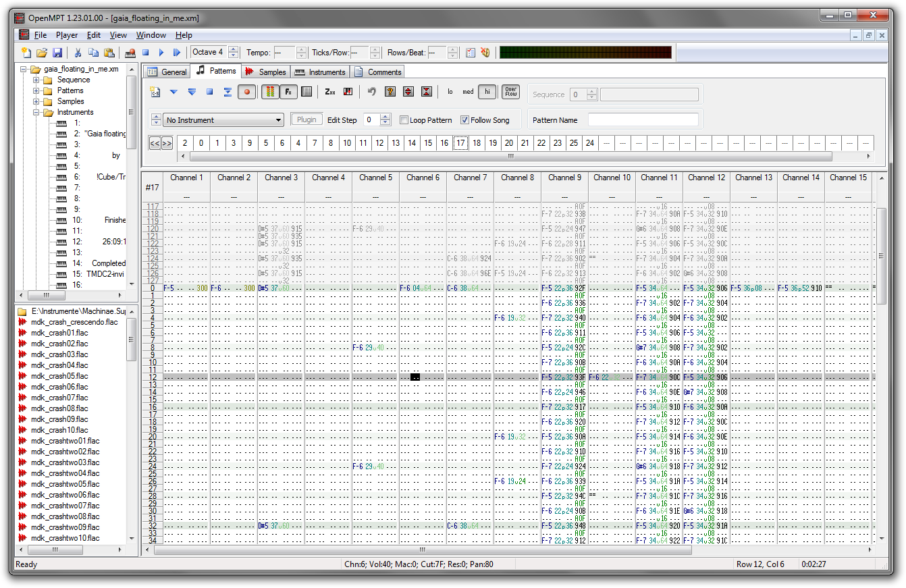Open the Player menu

(67, 35)
